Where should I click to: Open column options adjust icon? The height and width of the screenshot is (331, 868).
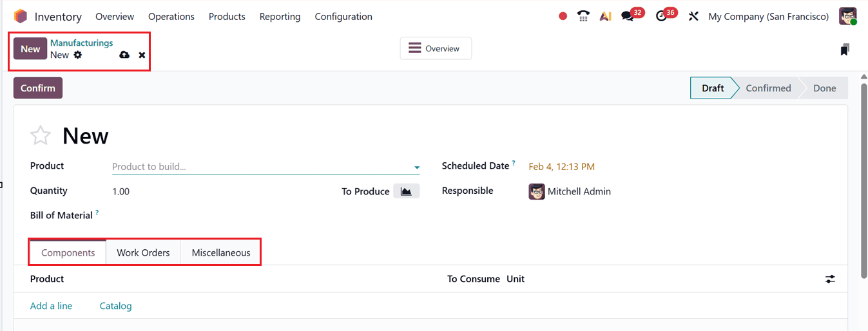(830, 279)
